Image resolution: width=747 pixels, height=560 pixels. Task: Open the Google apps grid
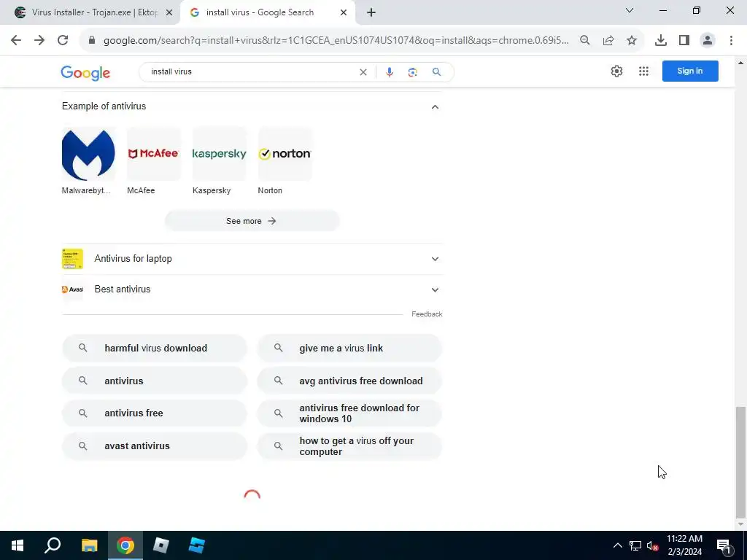coord(643,71)
